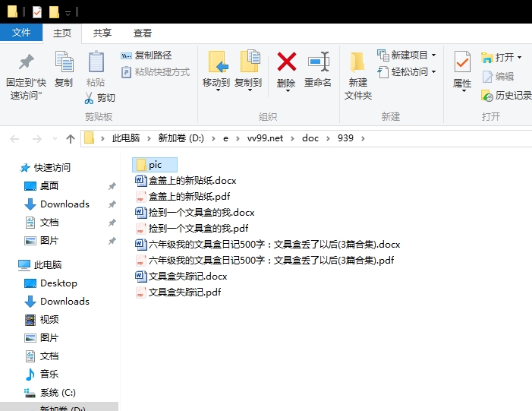Viewport: 532px width, 411px height.
Task: Click the Forward navigation arrow
Action: click(x=36, y=138)
